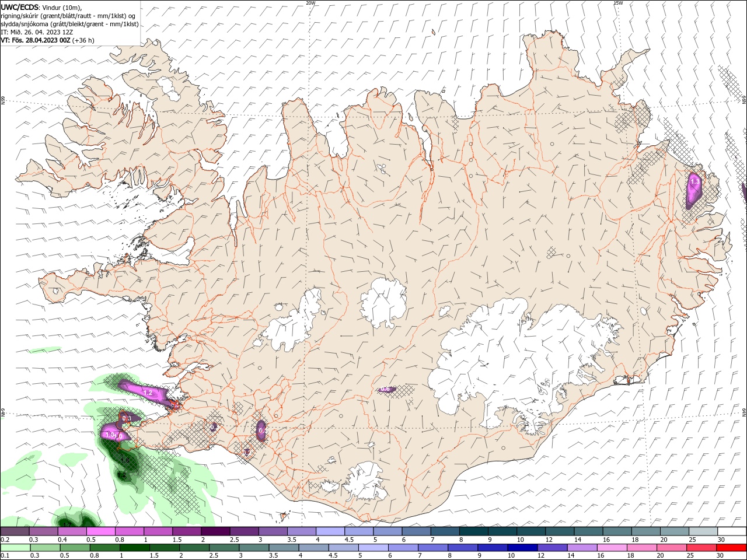Click the '(+36 h)' forecast offset text
Screen dimensions: 747x560
tap(83, 40)
